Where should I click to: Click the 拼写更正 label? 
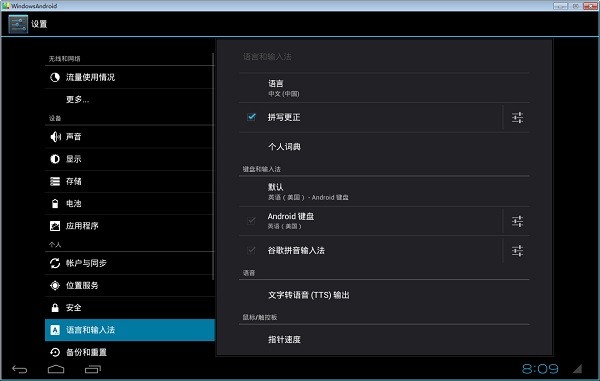click(284, 117)
